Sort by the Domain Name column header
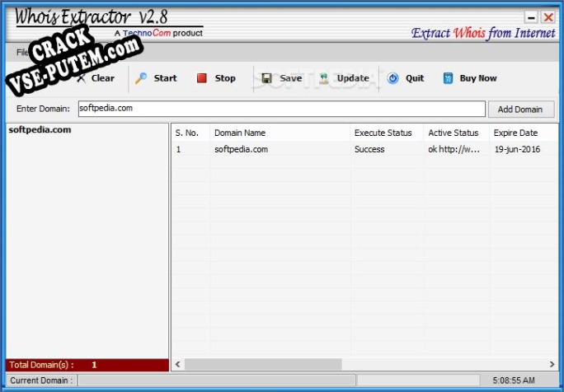Screen dimensions: 564x392 [280, 133]
